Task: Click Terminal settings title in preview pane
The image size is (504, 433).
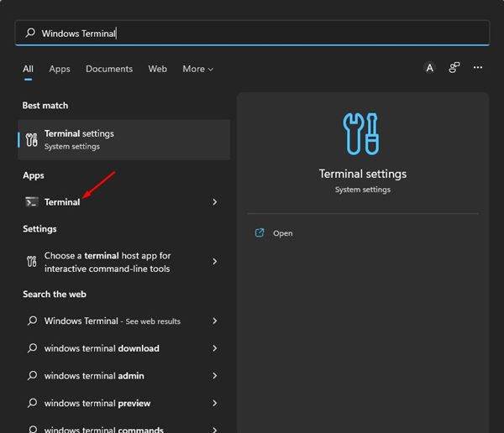Action: pyautogui.click(x=363, y=174)
